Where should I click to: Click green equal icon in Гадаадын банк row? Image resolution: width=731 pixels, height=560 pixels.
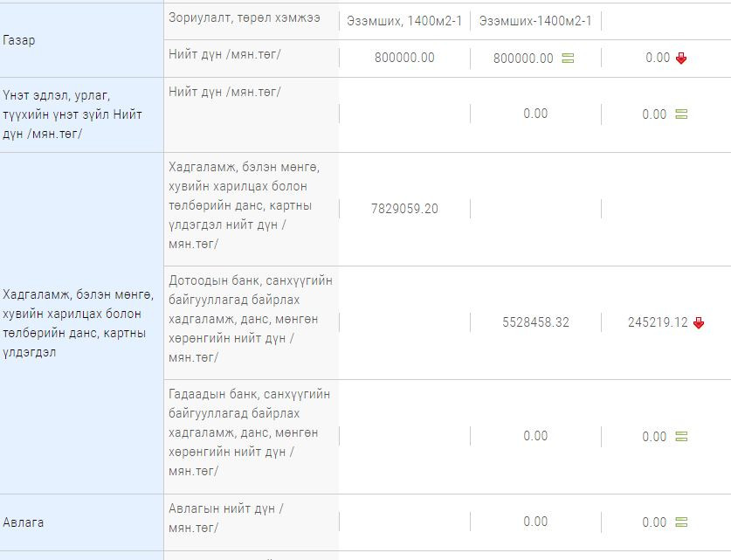tap(681, 437)
